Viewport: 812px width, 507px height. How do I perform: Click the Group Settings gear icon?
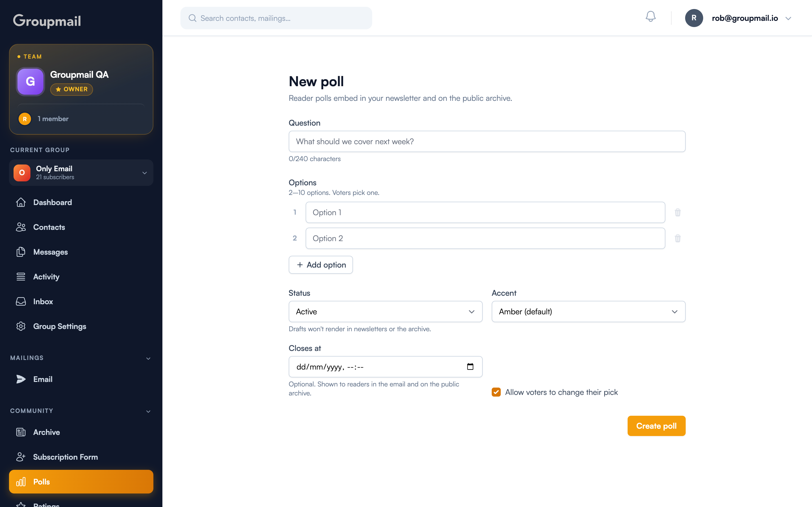pyautogui.click(x=21, y=326)
